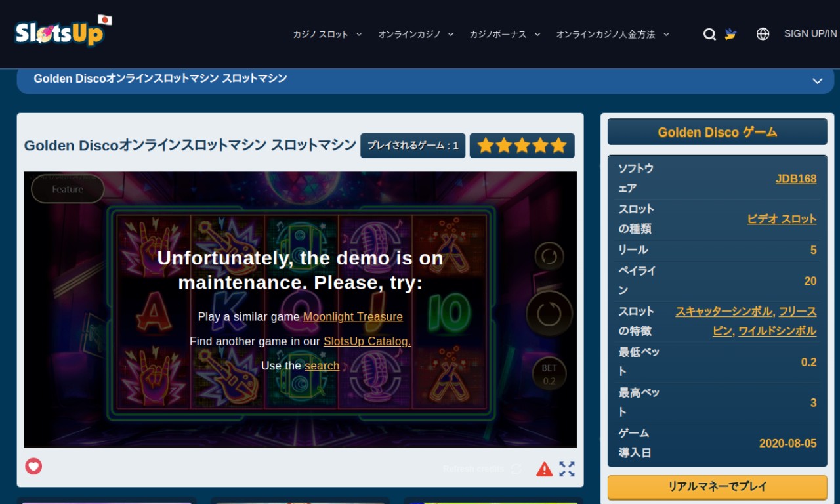Click SIGN UP/IN link
The width and height of the screenshot is (840, 504).
click(810, 34)
